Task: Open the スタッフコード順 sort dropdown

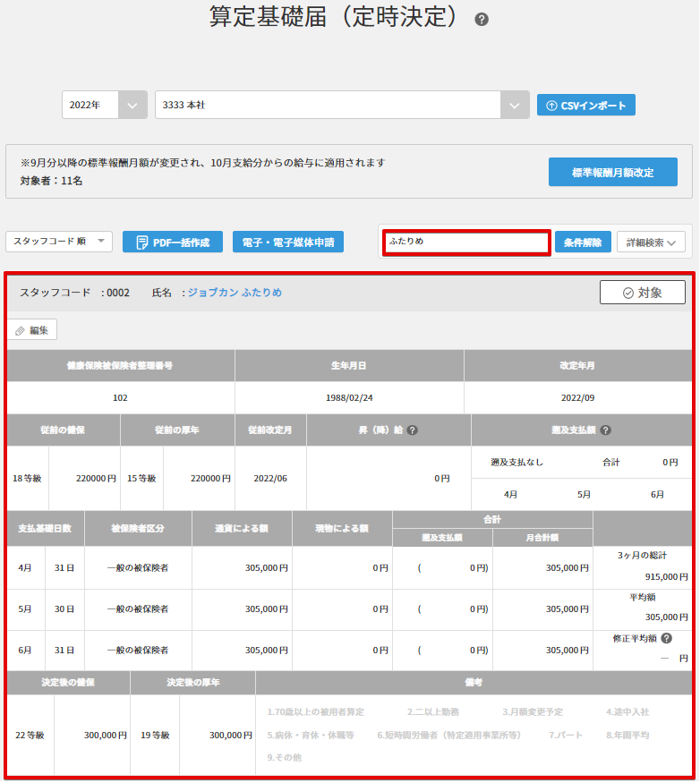Action: (x=59, y=242)
